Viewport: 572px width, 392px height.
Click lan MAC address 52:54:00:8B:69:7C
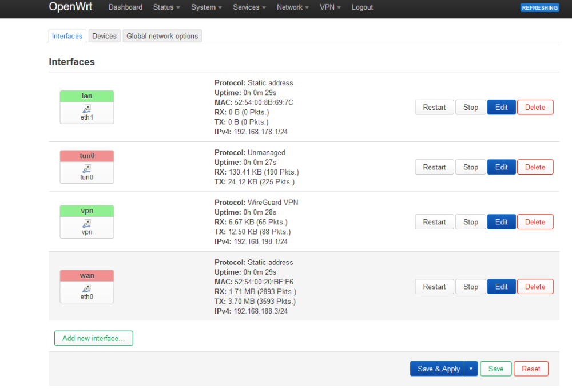[x=264, y=102]
